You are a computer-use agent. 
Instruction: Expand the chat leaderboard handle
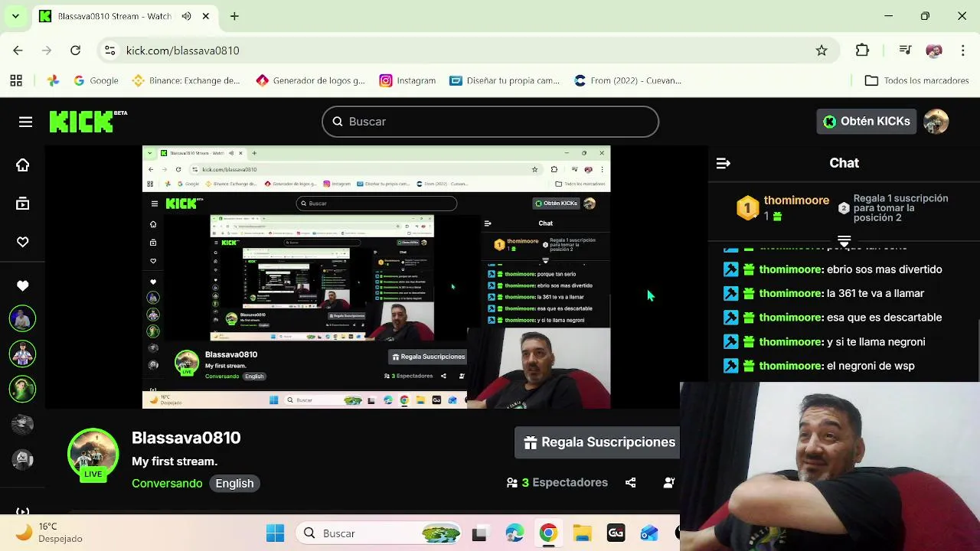click(x=844, y=240)
